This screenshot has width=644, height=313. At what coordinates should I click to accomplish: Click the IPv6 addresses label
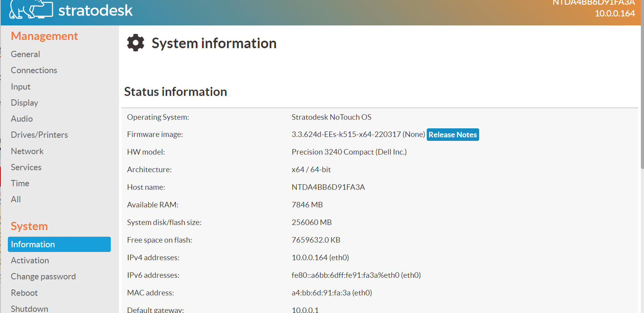pos(153,275)
